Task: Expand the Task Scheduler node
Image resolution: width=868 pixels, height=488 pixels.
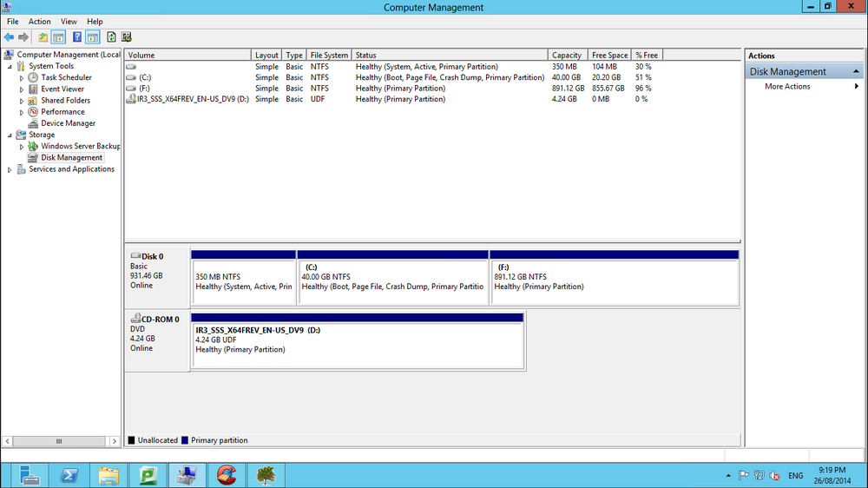Action: (22, 78)
